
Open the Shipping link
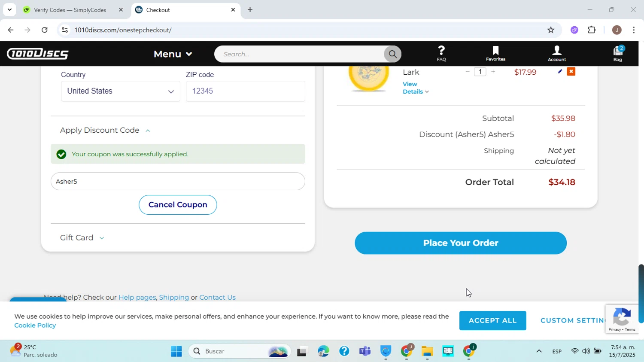(x=174, y=297)
